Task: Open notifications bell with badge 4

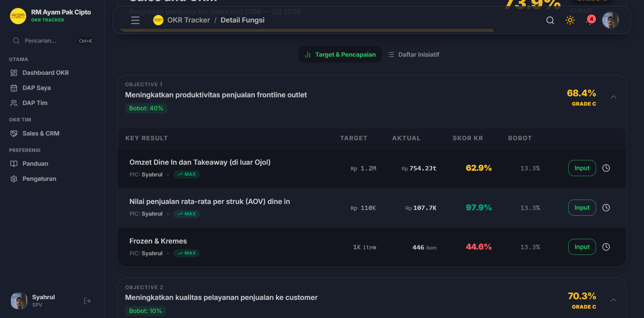Action: pyautogui.click(x=590, y=20)
